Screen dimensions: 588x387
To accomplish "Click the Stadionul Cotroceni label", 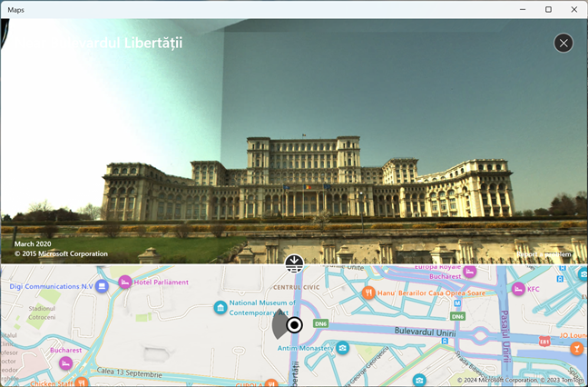I will pyautogui.click(x=42, y=313).
